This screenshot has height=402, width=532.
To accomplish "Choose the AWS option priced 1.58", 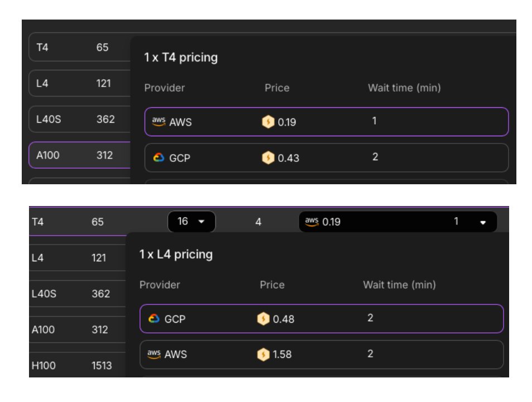I will pyautogui.click(x=321, y=355).
